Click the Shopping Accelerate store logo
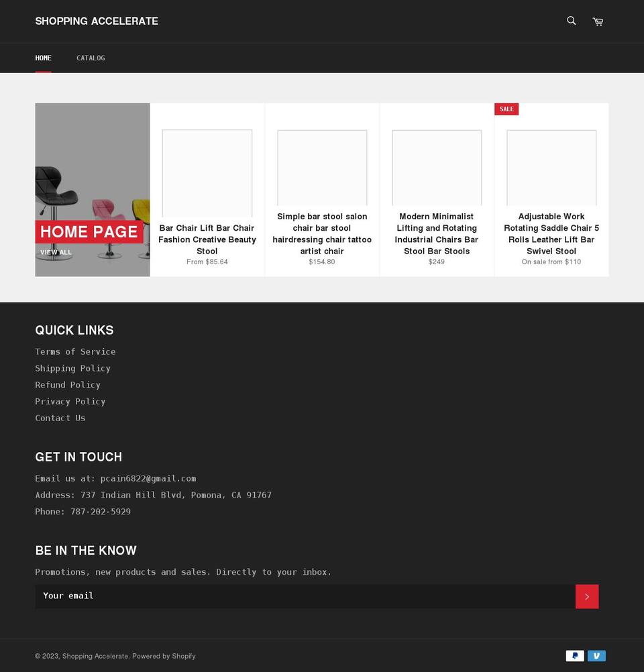 click(x=97, y=21)
